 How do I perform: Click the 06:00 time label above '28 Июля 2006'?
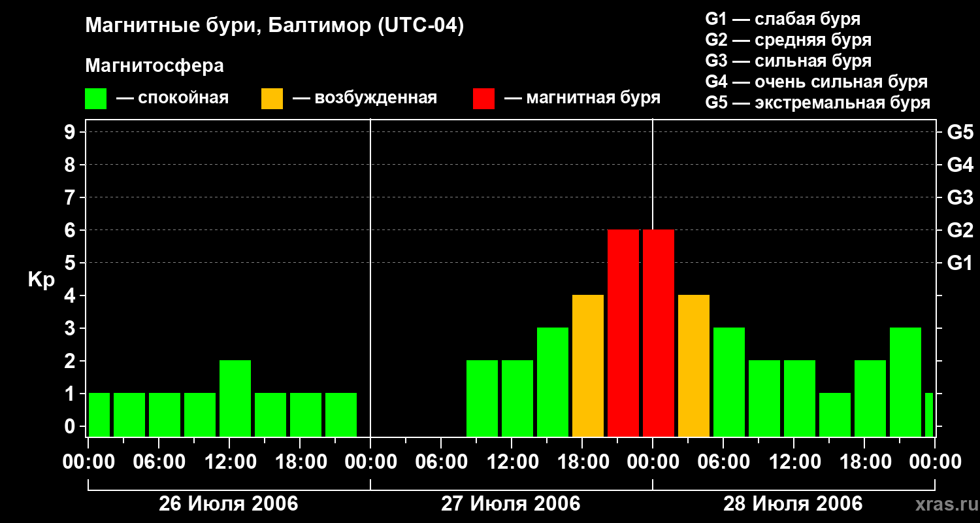point(723,462)
